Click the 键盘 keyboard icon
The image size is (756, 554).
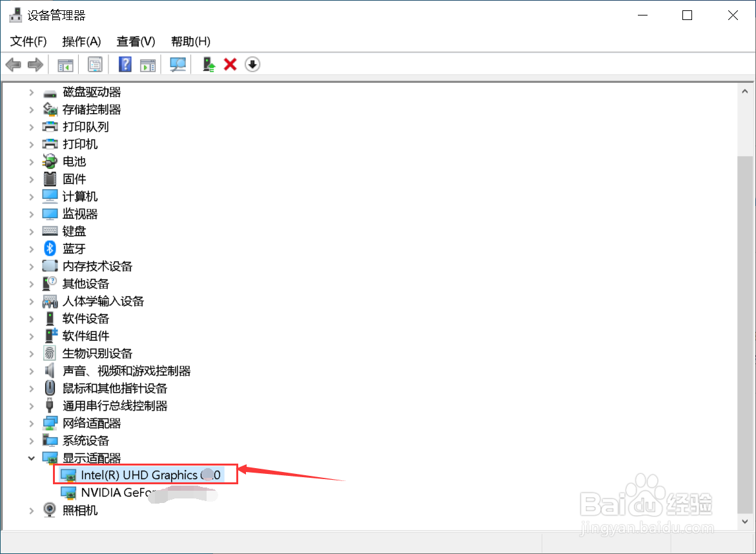(50, 231)
